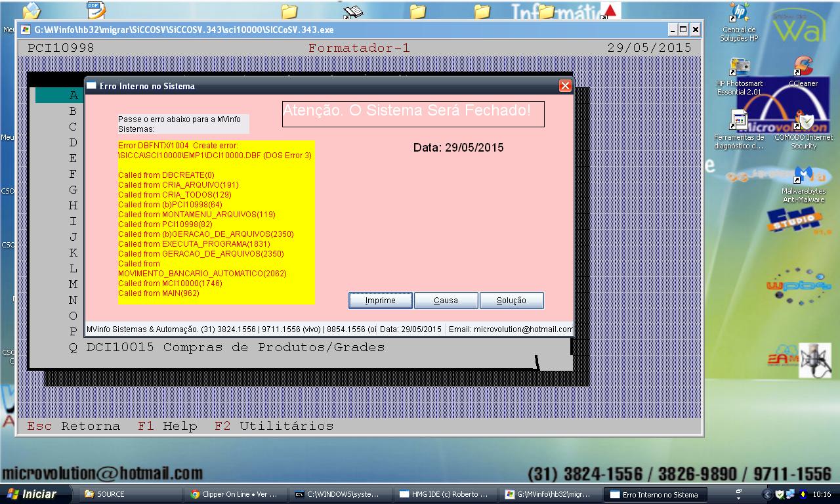Select the HP Photosmart Essential 2.01 shortcut
Screen dimensions: 840x504
pyautogui.click(x=740, y=77)
